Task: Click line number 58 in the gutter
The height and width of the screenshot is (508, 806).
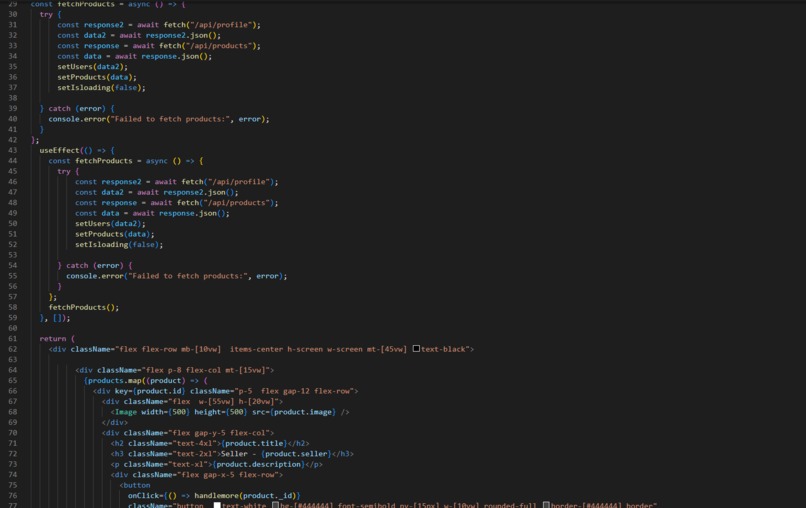Action: pos(13,307)
